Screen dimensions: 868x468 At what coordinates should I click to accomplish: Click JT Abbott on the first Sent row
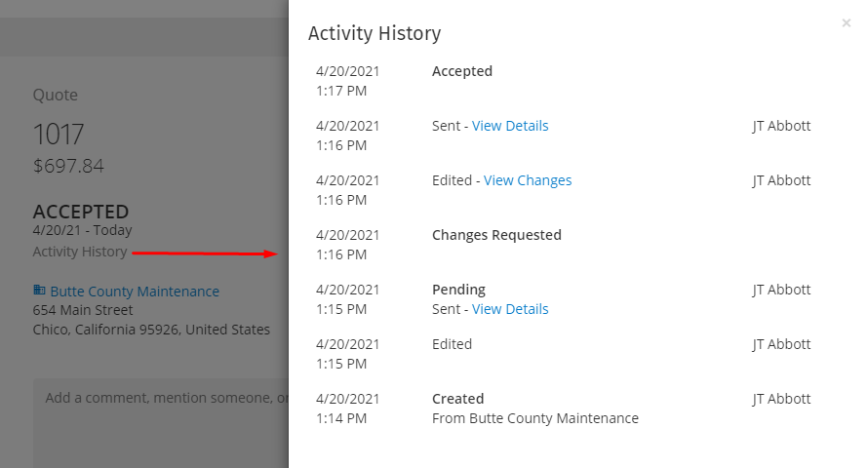tap(781, 126)
